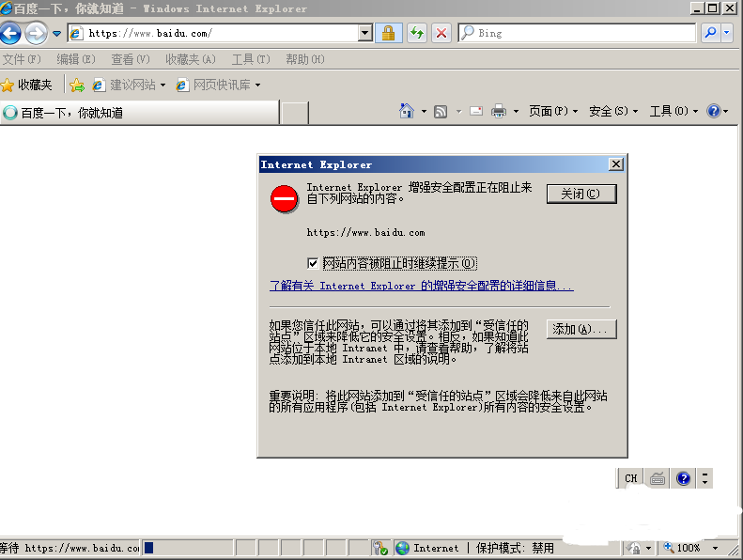The width and height of the screenshot is (743, 560).
Task: Click the search magnifier button
Action: pos(711,33)
